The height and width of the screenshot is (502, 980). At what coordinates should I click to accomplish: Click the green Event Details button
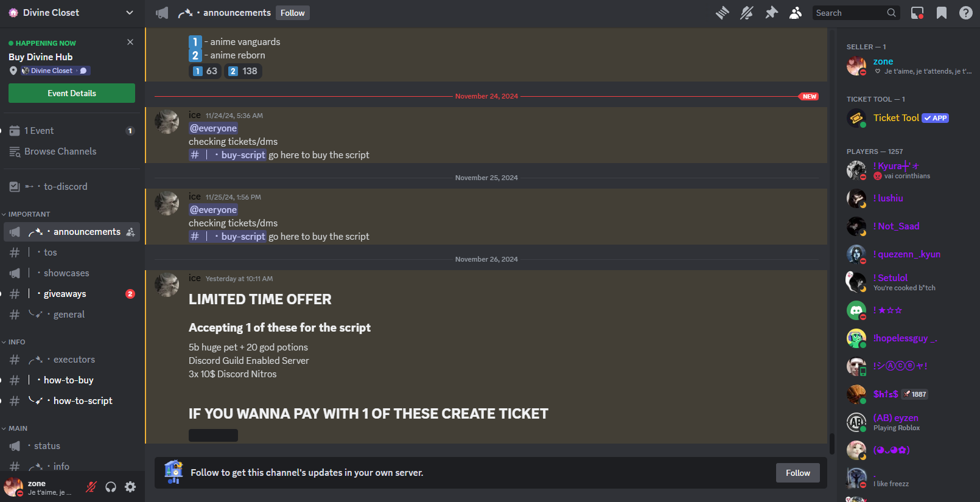tap(72, 93)
